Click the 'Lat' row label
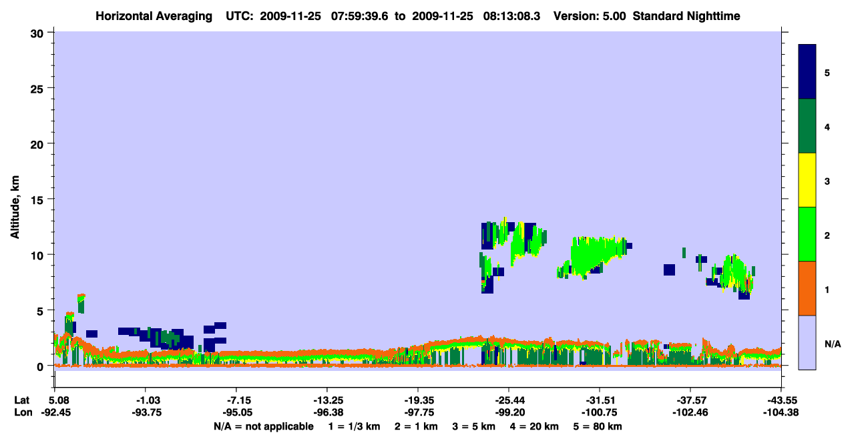The image size is (868, 445). point(22,400)
